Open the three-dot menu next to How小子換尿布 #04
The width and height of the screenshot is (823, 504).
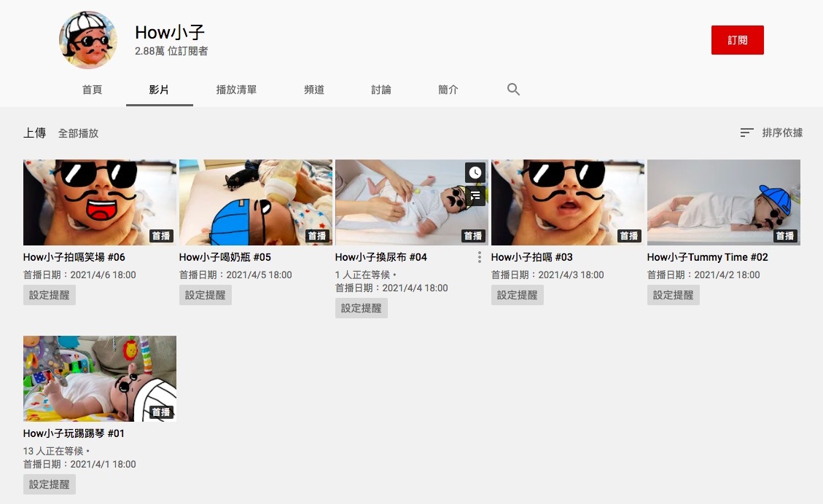(479, 257)
